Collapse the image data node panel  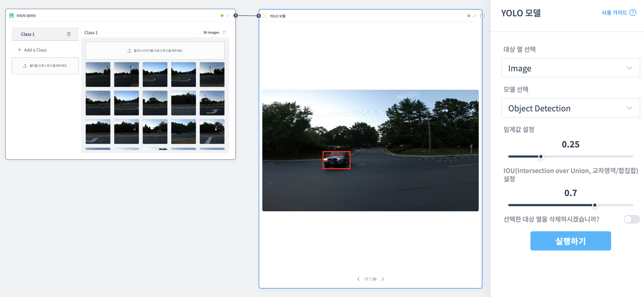click(x=228, y=15)
